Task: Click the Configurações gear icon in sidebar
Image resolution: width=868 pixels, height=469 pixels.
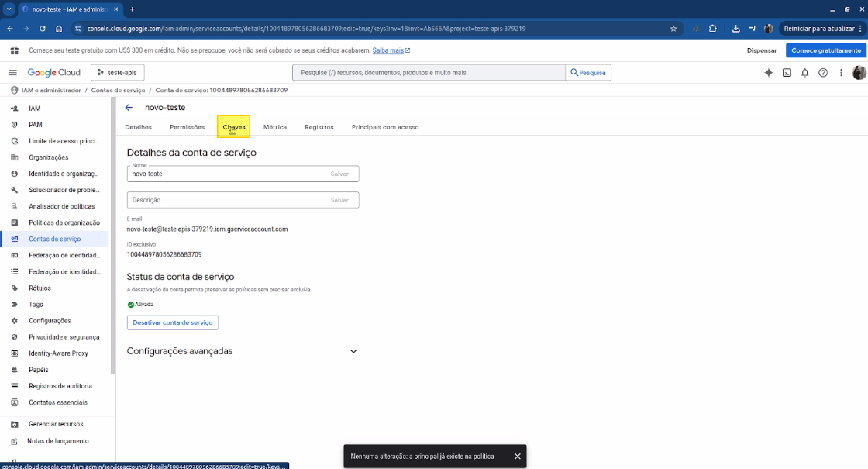Action: click(15, 321)
